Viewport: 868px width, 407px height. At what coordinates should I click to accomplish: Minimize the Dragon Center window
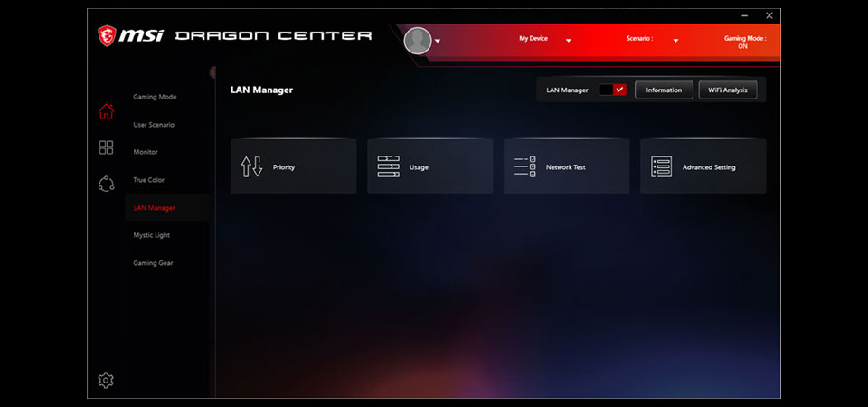pos(746,15)
